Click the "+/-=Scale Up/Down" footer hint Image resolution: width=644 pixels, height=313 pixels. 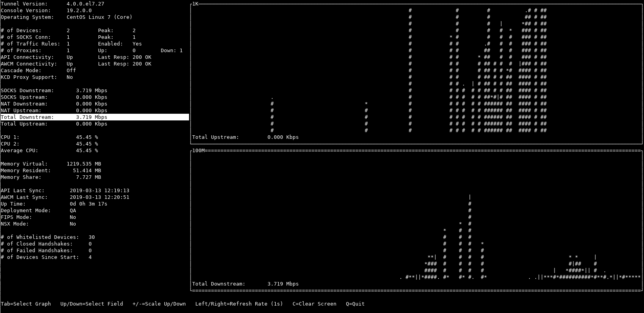(159, 304)
